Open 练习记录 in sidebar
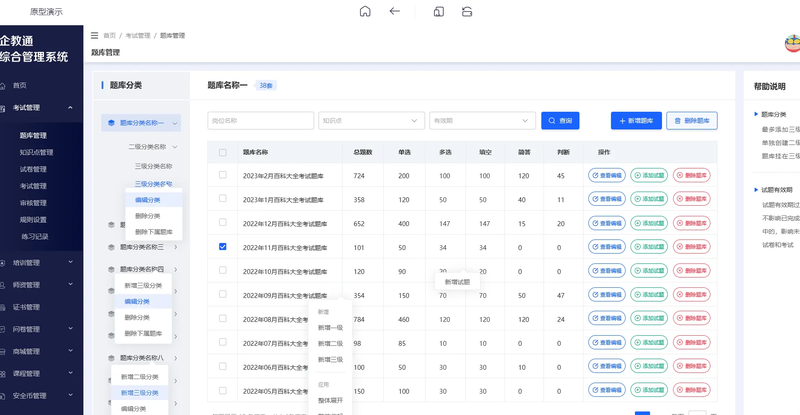 35,236
